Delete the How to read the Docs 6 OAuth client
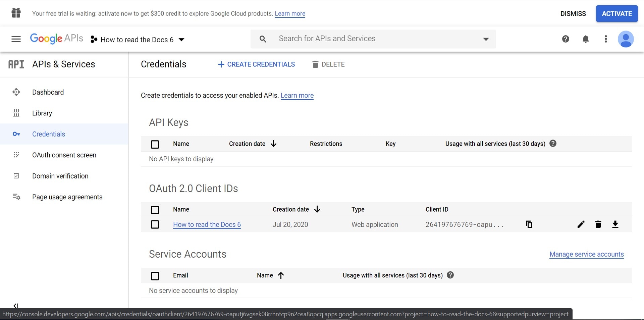This screenshot has height=320, width=644. point(598,224)
